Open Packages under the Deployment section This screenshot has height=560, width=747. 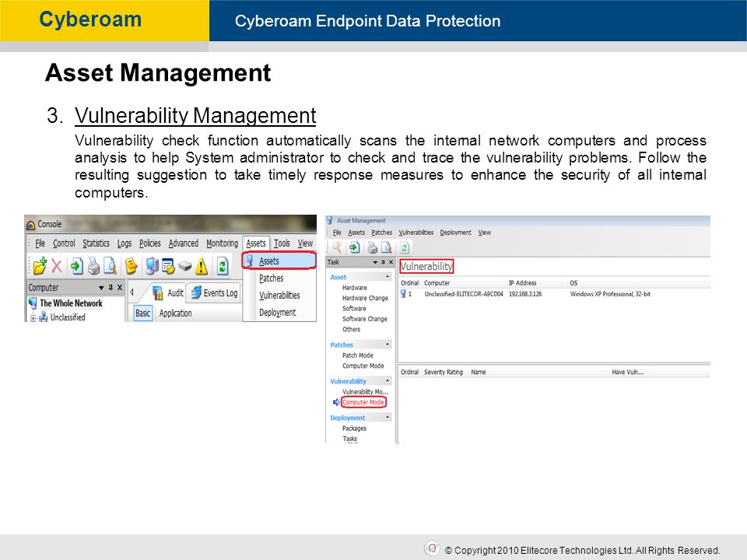click(354, 429)
